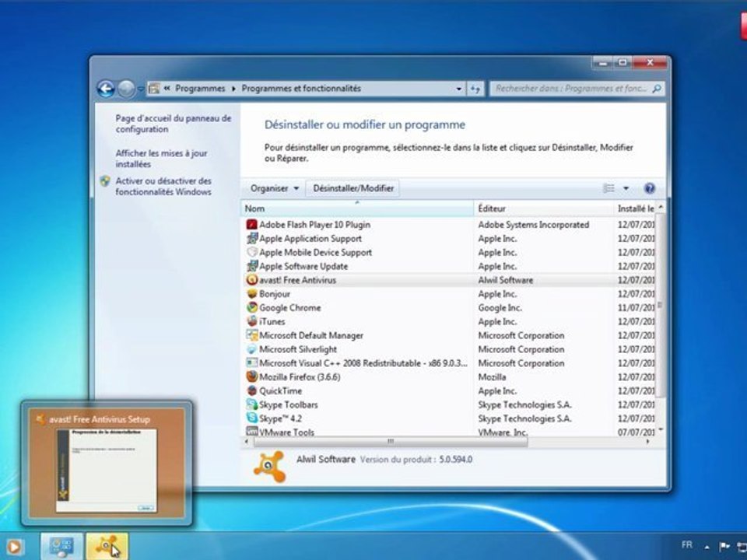The height and width of the screenshot is (560, 747).
Task: Click the Apple Application Support icon
Action: pos(251,238)
